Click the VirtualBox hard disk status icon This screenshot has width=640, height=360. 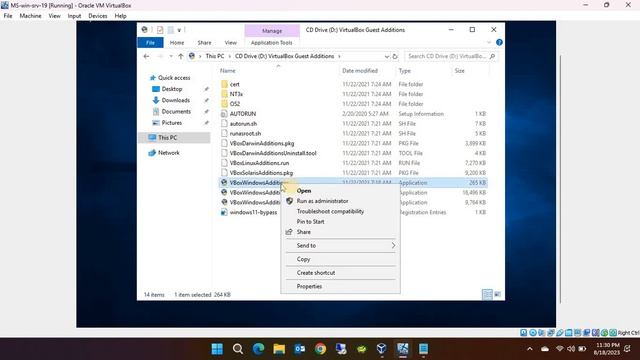click(x=524, y=333)
